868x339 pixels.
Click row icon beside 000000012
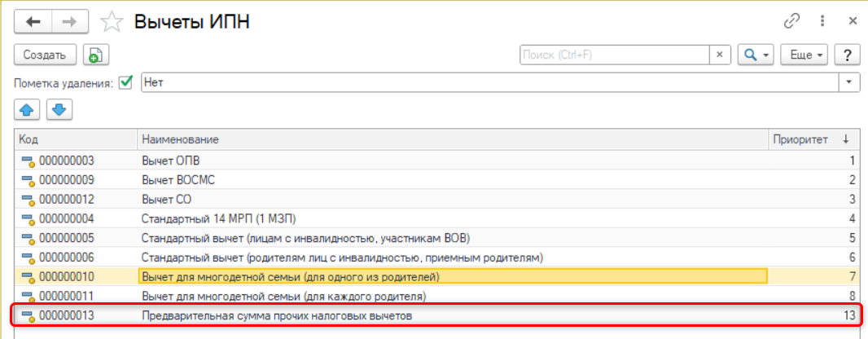tap(28, 200)
